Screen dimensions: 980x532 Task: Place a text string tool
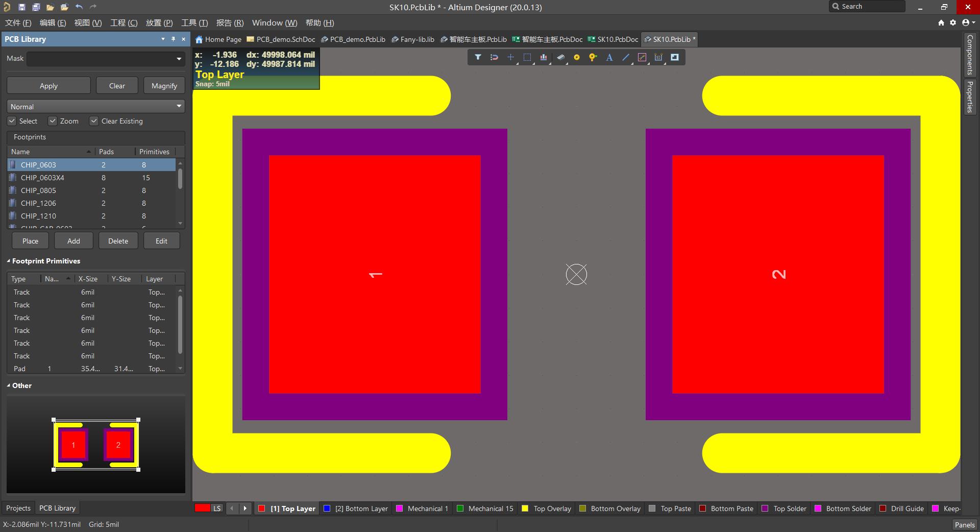pyautogui.click(x=609, y=57)
